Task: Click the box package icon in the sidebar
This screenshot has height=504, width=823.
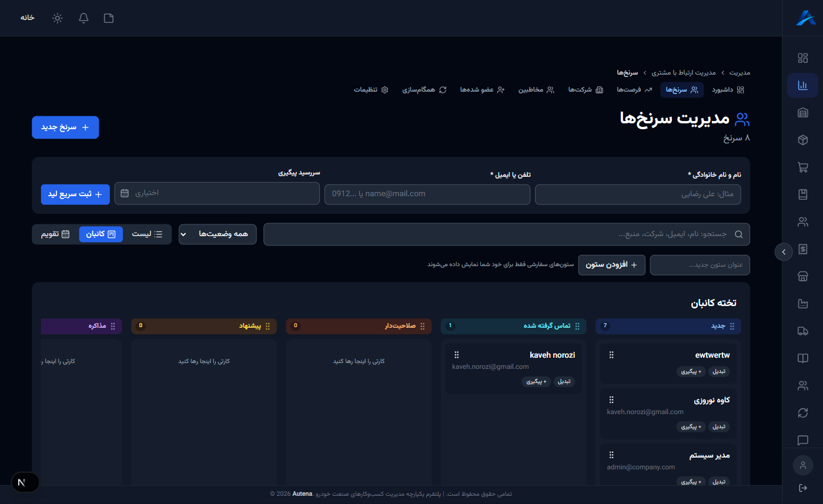Action: 802,140
